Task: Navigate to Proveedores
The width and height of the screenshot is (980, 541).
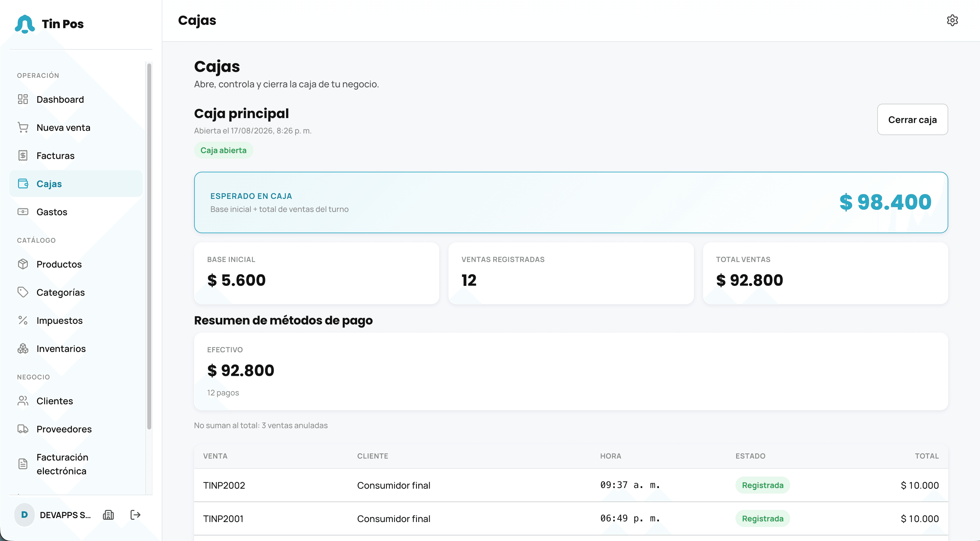Action: tap(76, 429)
